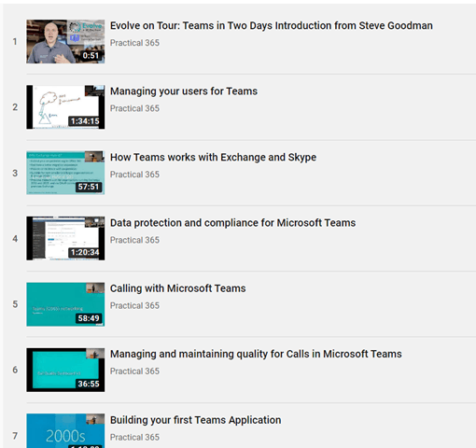Viewport: 476px width, 448px height.
Task: Click playlist index number 1
Action: [x=15, y=42]
